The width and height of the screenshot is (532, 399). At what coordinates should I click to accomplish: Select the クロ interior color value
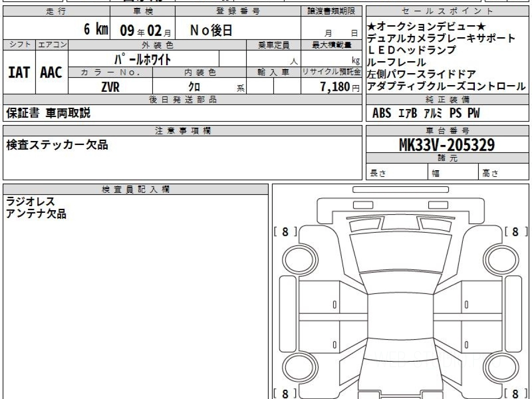click(194, 87)
